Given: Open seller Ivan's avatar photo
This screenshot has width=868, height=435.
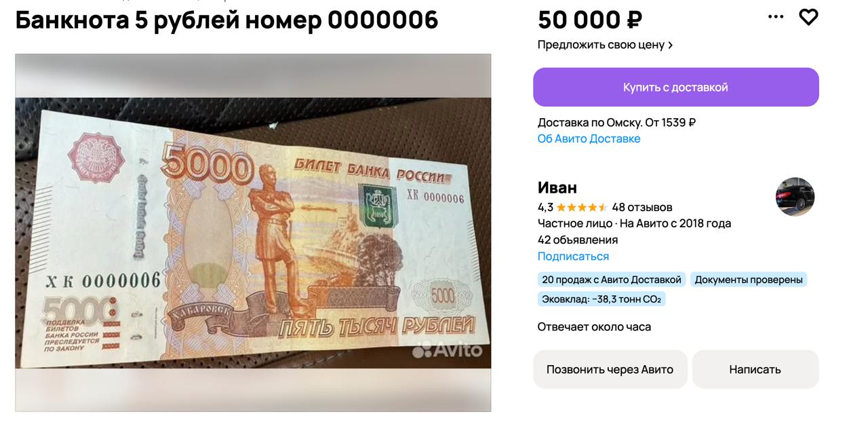Looking at the screenshot, I should click(795, 197).
